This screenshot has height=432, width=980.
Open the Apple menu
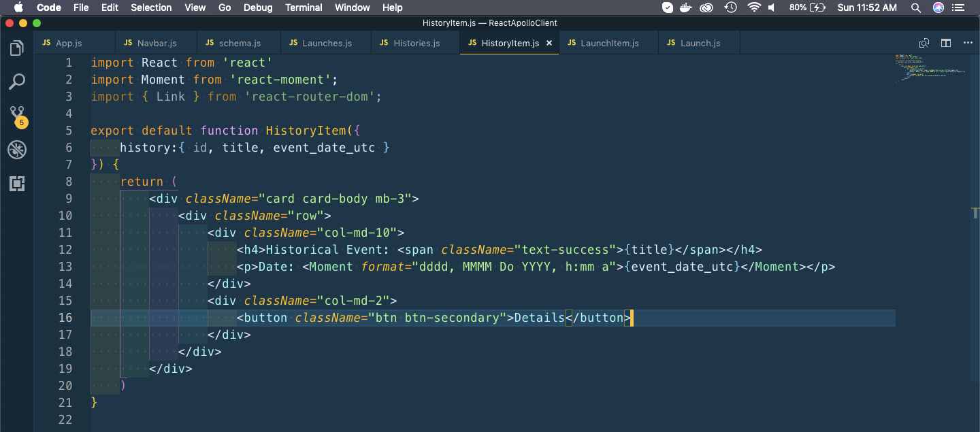coord(18,7)
